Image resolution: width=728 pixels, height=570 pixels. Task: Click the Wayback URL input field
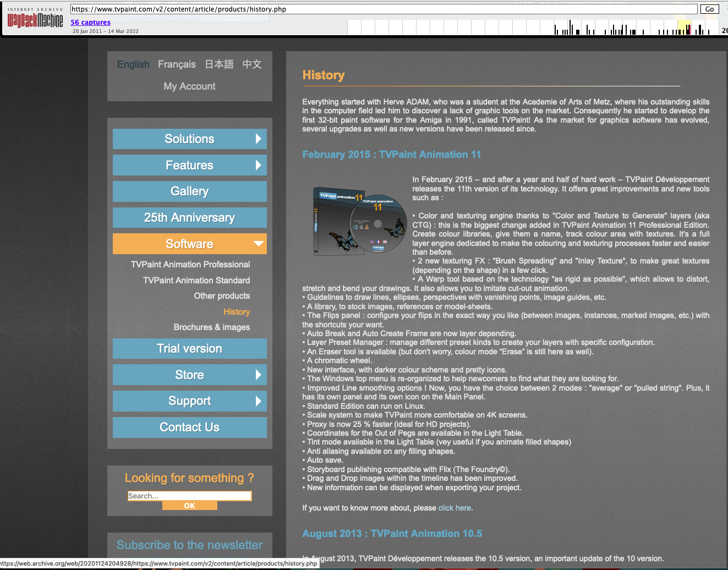[384, 9]
